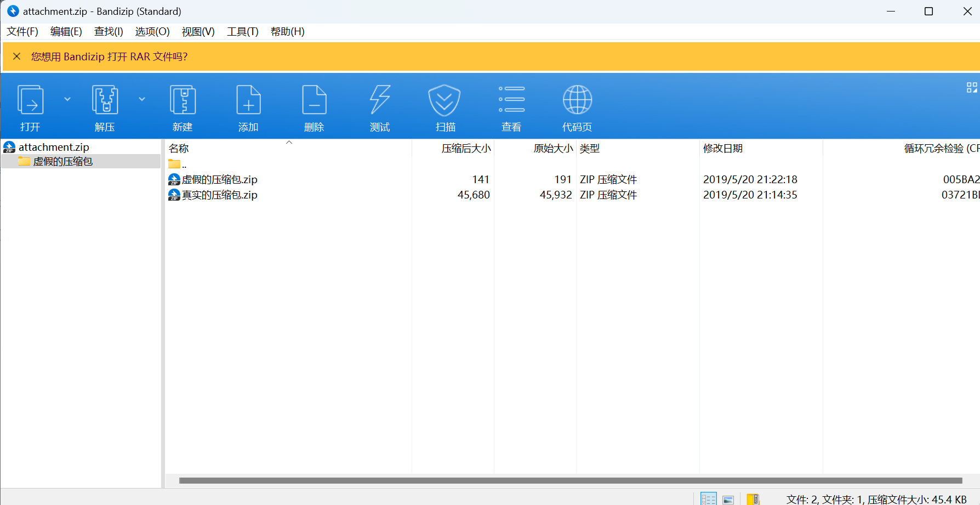Dismiss the yellow RAR prompt banner
The image size is (980, 505).
click(17, 56)
